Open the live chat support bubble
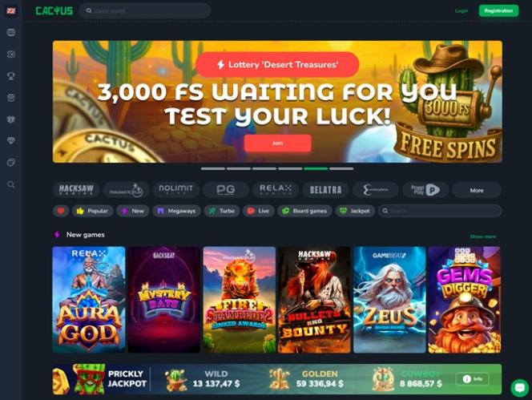Screen dimensions: 532x400 (519, 387)
